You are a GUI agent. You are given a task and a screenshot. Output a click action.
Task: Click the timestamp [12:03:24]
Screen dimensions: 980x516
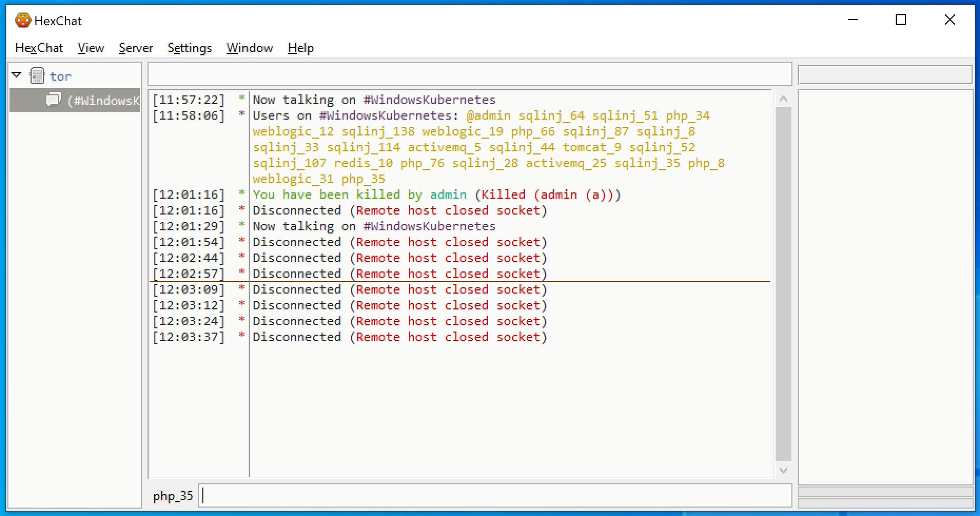tap(189, 321)
